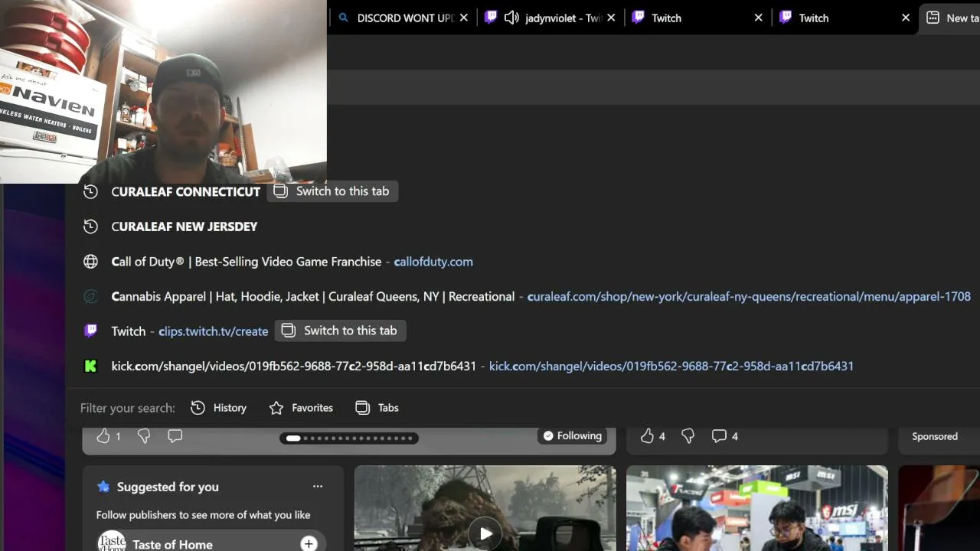This screenshot has width=980, height=551.
Task: Filter search by Favorites
Action: tap(301, 408)
